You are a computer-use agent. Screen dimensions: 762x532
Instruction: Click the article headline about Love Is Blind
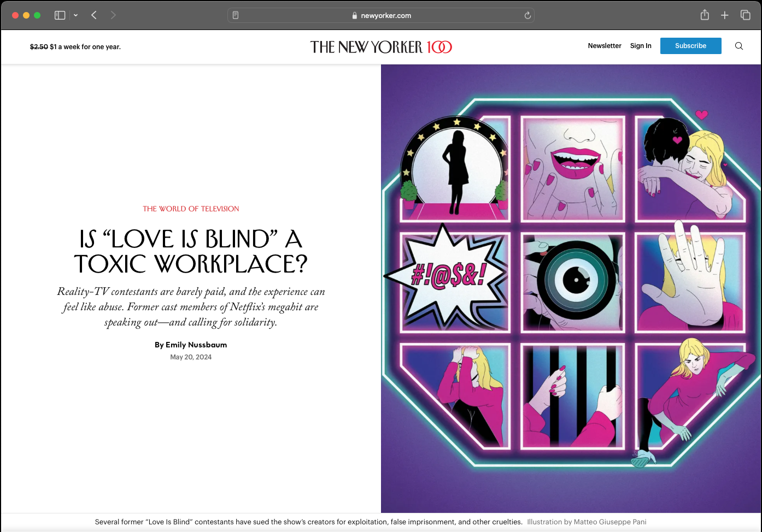pyautogui.click(x=191, y=252)
